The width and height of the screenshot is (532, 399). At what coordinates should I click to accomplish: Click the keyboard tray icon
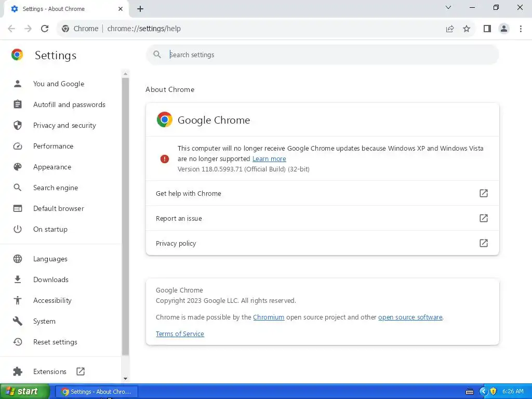(470, 392)
